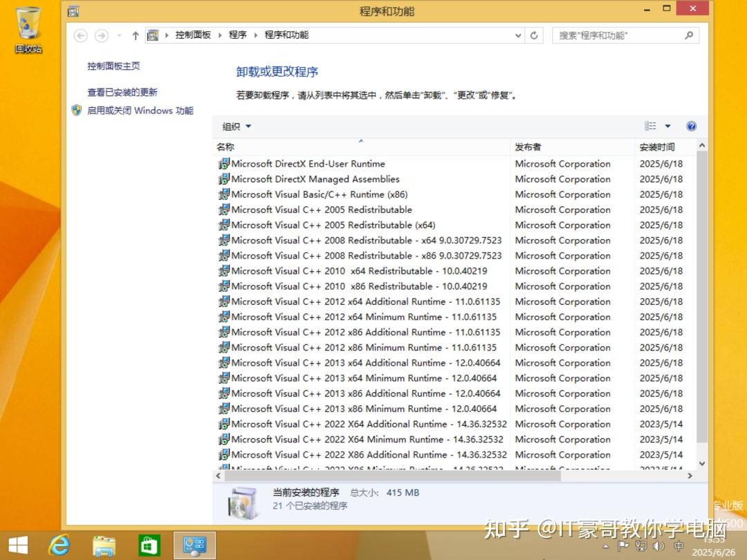The height and width of the screenshot is (560, 747).
Task: Click the search magnifier icon in search box
Action: click(688, 35)
